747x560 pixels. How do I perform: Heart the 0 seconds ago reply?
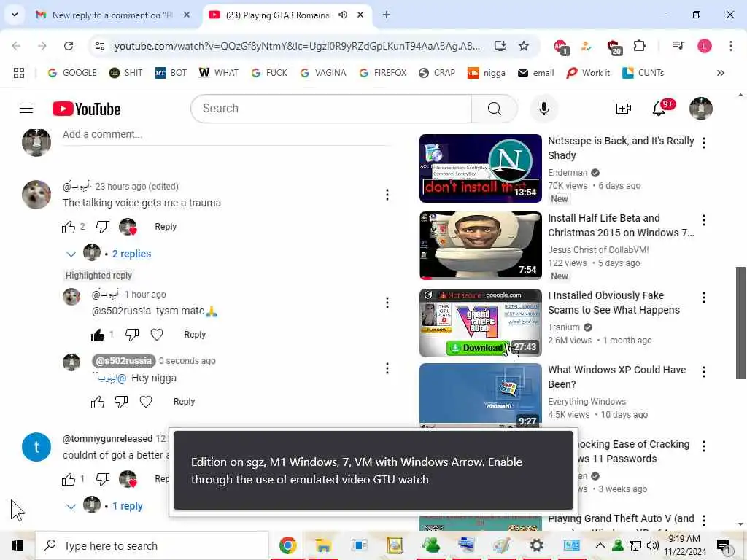(146, 402)
